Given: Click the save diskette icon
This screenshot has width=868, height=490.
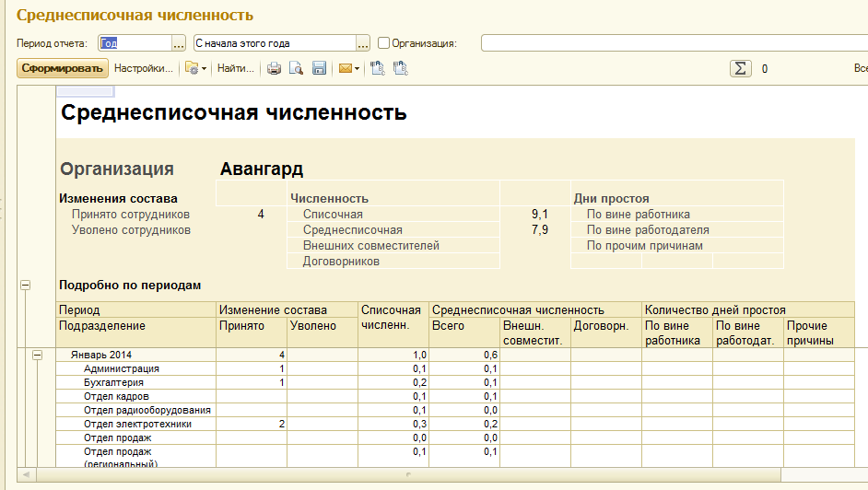Looking at the screenshot, I should [x=319, y=68].
